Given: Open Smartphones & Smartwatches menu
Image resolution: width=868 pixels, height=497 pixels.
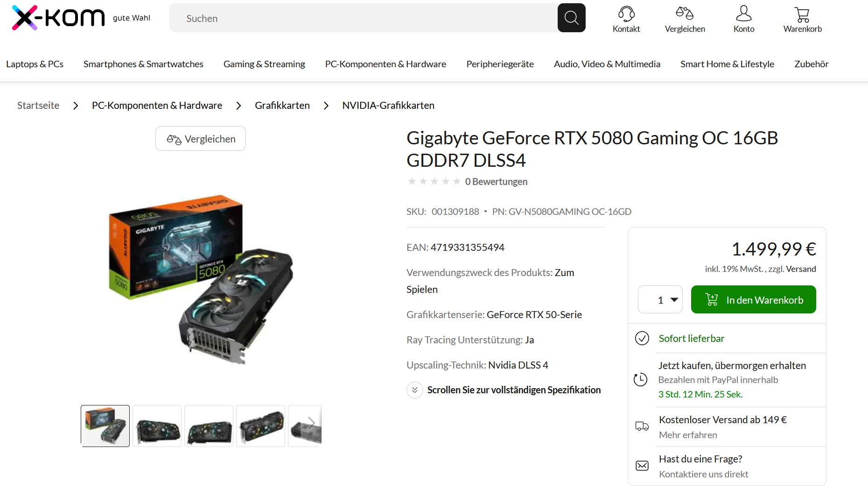Looking at the screenshot, I should [143, 64].
